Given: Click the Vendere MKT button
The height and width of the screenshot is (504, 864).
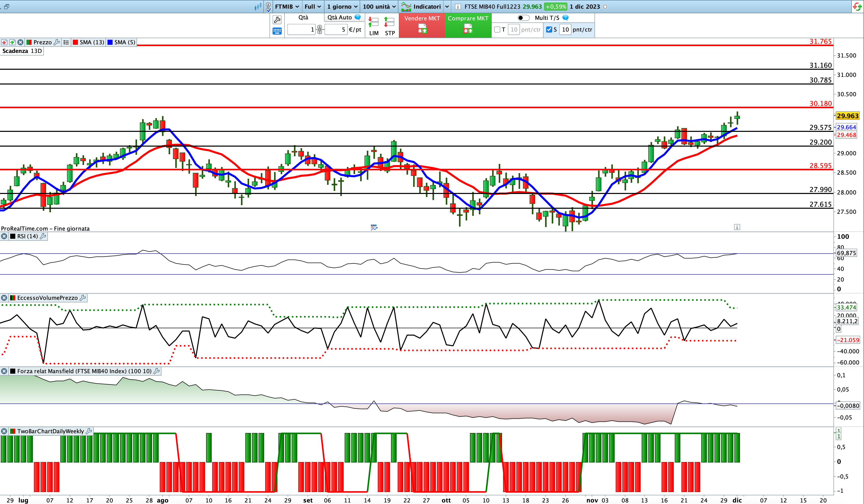Looking at the screenshot, I should pyautogui.click(x=422, y=25).
